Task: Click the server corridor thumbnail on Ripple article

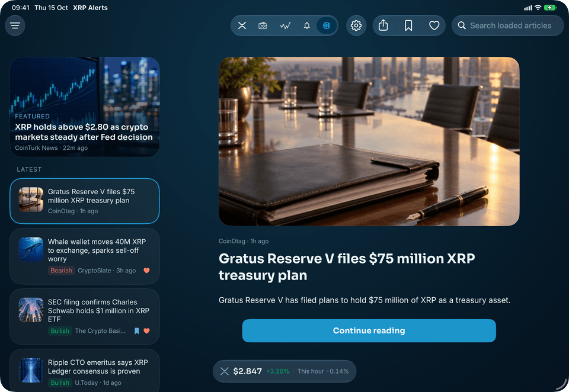Action: click(x=31, y=370)
